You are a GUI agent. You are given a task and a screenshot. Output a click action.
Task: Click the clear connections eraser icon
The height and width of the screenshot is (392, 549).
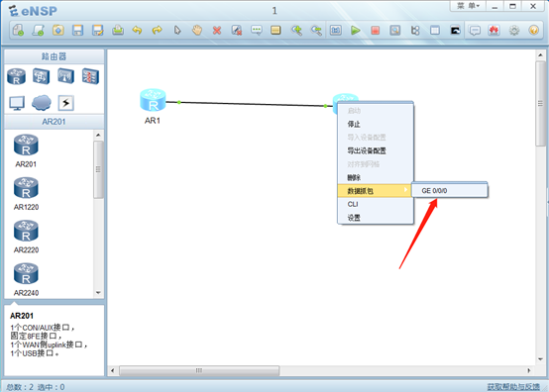pos(237,31)
